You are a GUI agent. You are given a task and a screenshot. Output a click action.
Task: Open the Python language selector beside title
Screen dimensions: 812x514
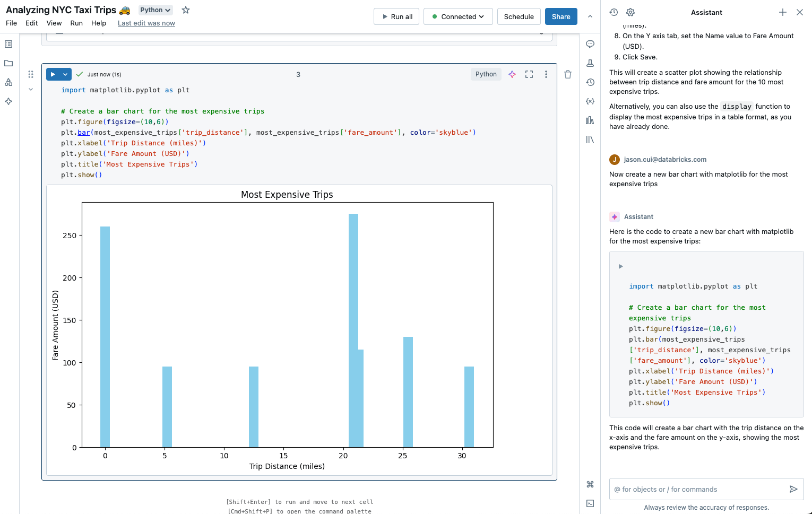point(155,10)
